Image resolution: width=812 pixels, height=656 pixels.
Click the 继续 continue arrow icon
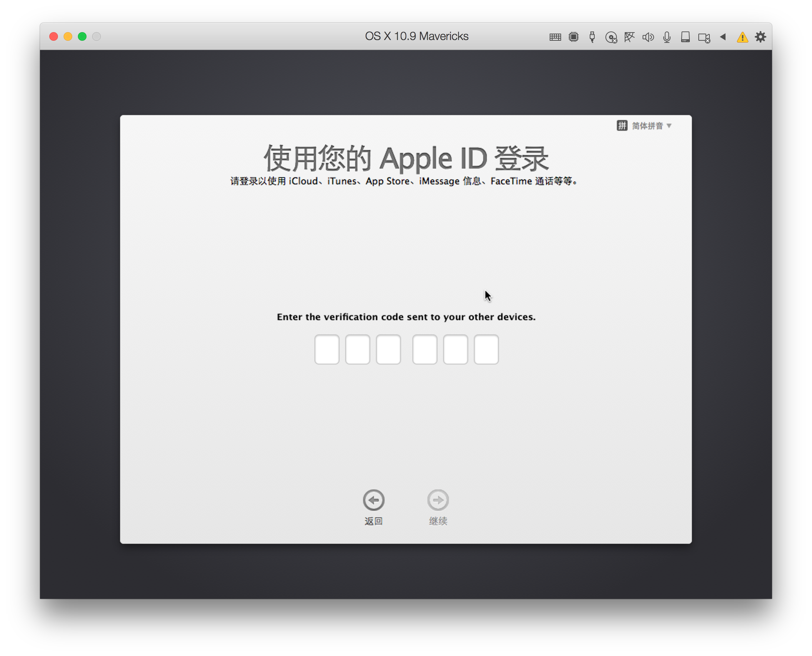click(x=438, y=500)
